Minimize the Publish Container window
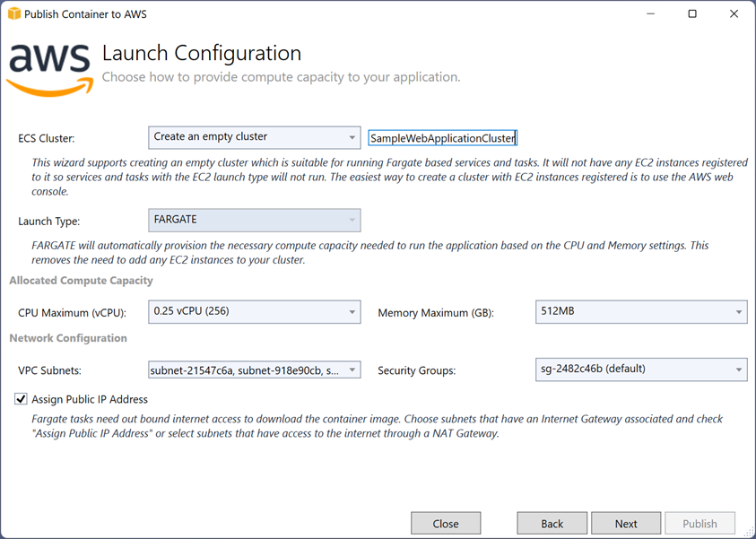This screenshot has width=756, height=539. (x=650, y=13)
